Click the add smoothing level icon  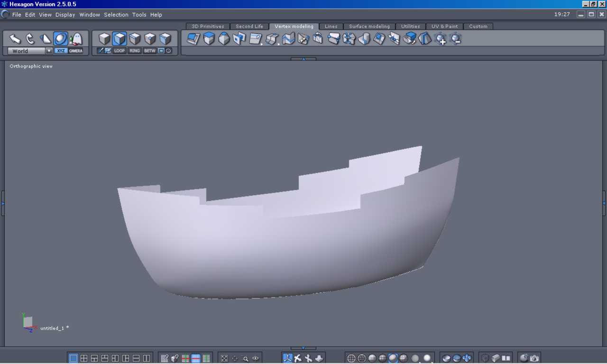click(x=441, y=39)
